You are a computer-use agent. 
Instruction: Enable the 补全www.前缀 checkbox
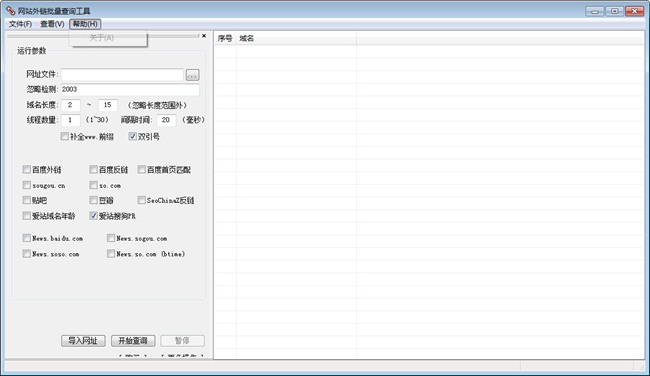coord(64,136)
